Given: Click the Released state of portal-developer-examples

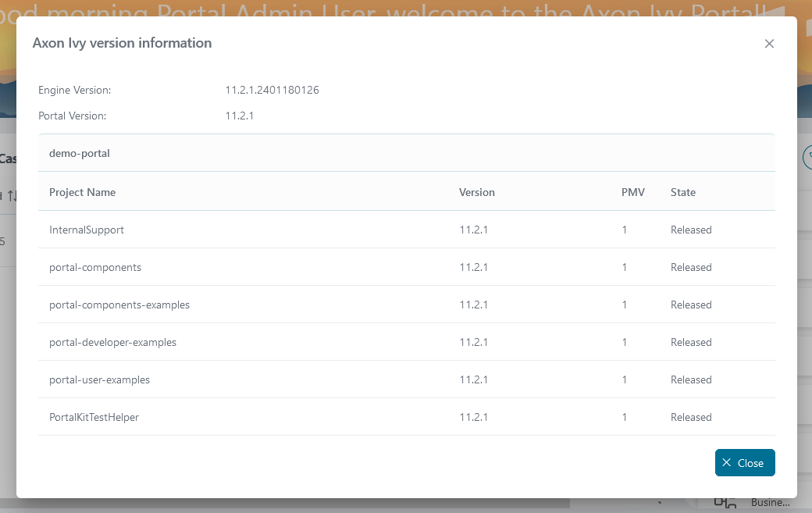Looking at the screenshot, I should tap(691, 343).
